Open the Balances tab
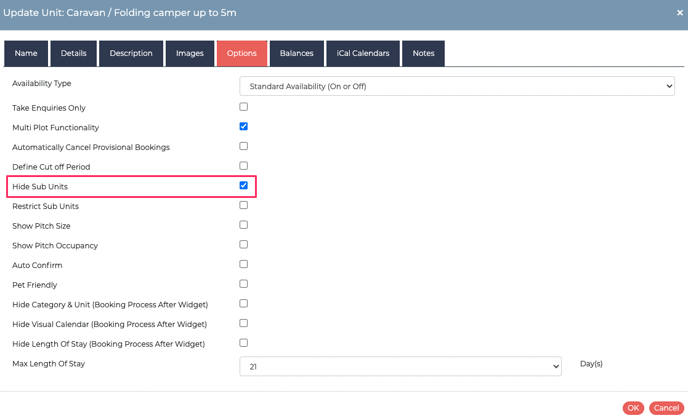The image size is (688, 418). pos(297,53)
